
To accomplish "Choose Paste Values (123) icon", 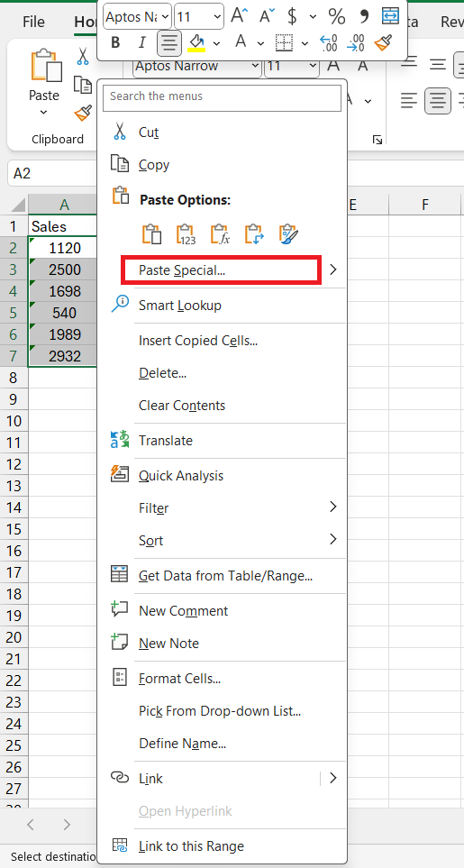I will 186,233.
